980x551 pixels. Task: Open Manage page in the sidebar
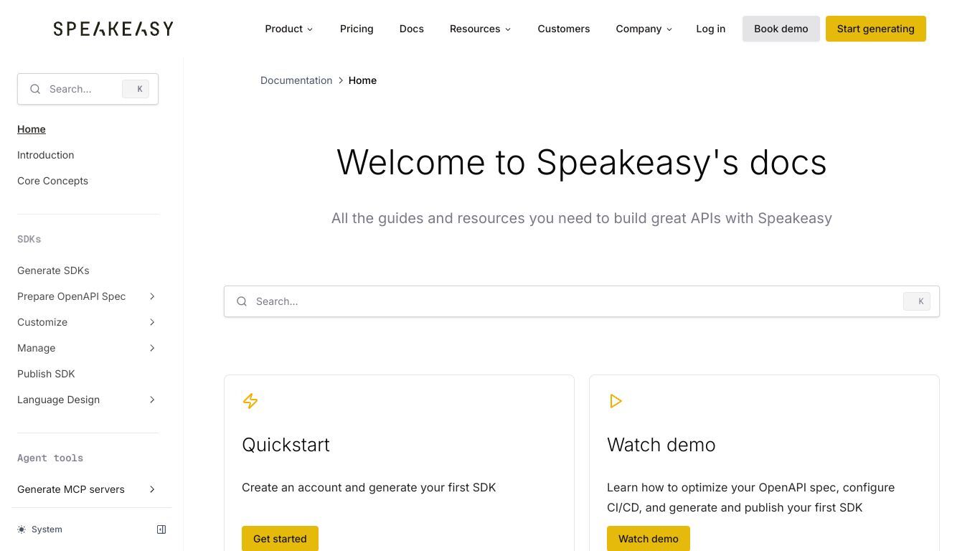pos(36,348)
